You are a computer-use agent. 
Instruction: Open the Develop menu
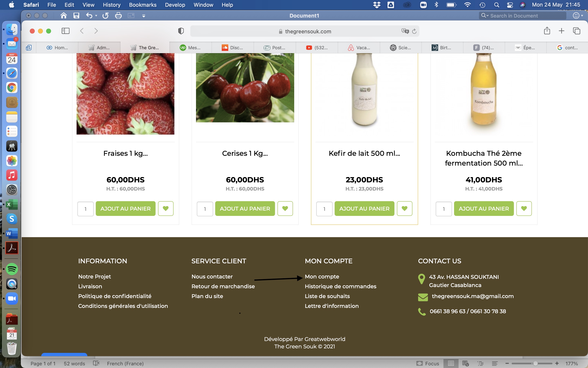(x=175, y=5)
